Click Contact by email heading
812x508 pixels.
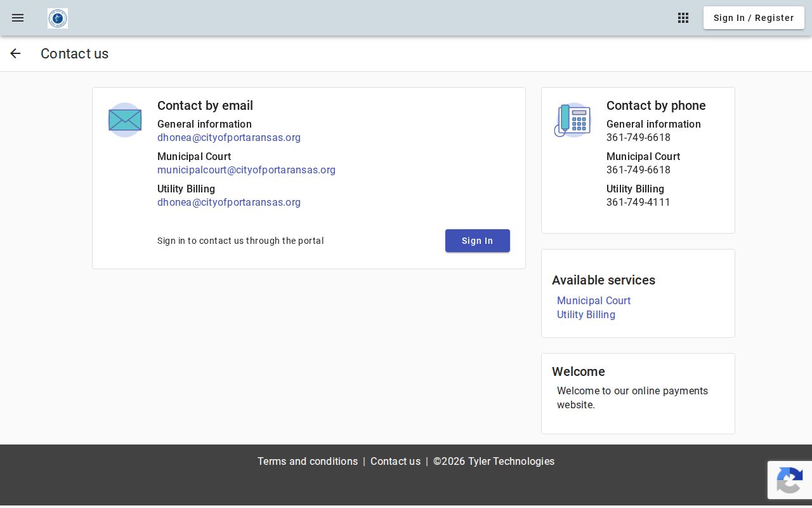click(x=205, y=105)
